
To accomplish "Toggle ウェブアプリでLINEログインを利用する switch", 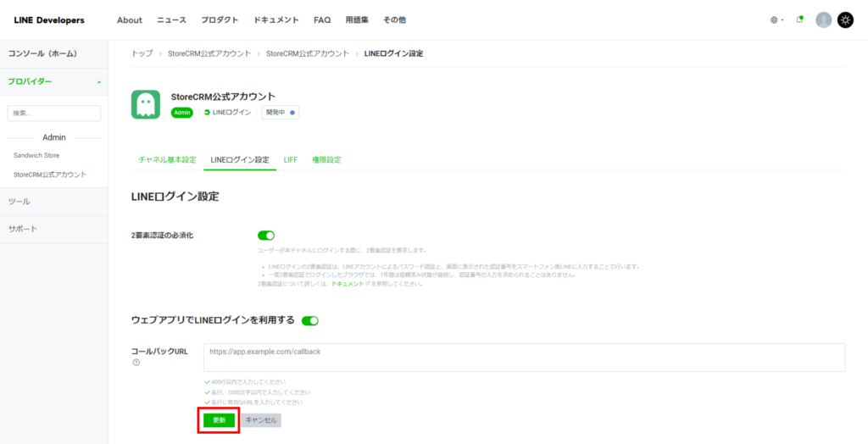I will [310, 320].
